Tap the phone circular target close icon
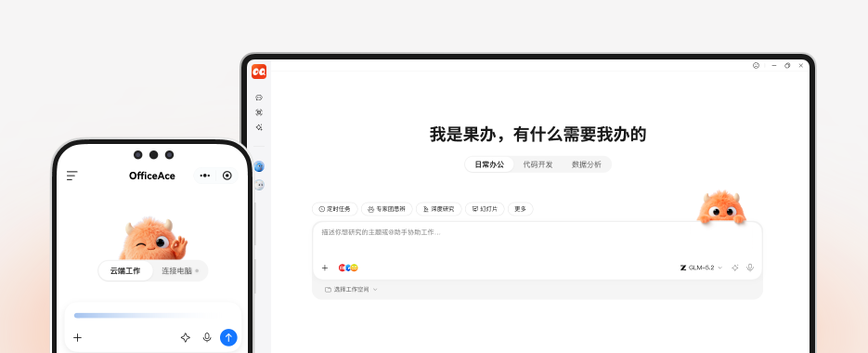This screenshot has height=353, width=868. coord(227,176)
